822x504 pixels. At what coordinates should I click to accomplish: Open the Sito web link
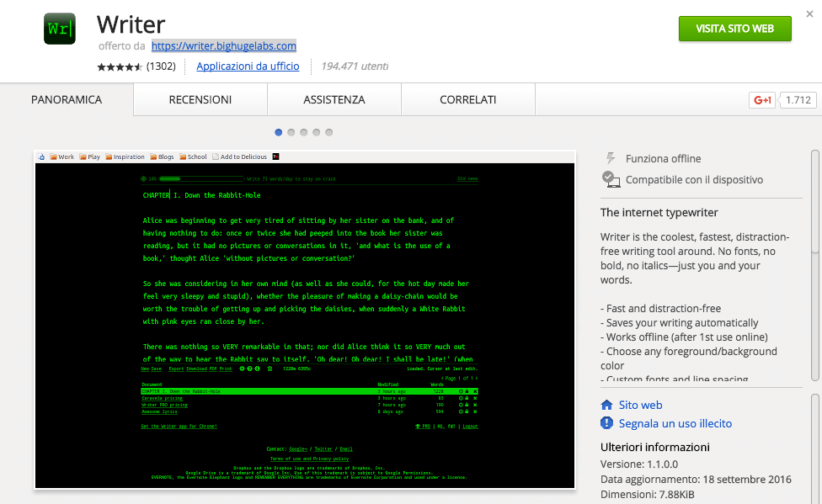[640, 405]
